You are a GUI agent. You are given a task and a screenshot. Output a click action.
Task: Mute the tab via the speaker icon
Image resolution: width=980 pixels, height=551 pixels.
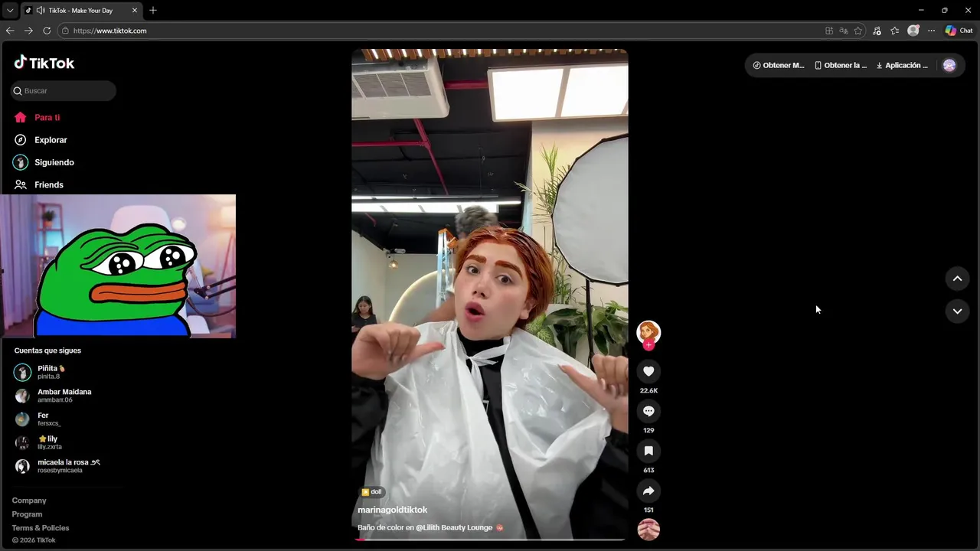(x=40, y=11)
